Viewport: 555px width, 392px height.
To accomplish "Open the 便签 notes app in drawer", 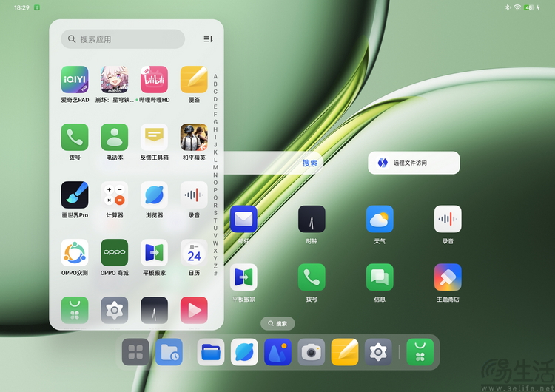I will (194, 79).
